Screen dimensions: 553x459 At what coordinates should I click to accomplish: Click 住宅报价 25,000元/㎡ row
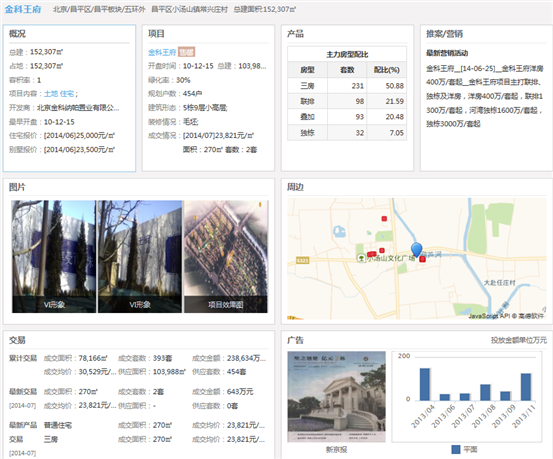[62, 136]
